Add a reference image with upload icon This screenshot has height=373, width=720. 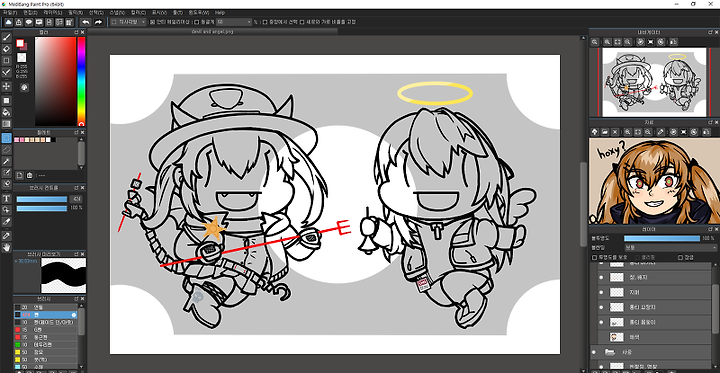[x=595, y=132]
